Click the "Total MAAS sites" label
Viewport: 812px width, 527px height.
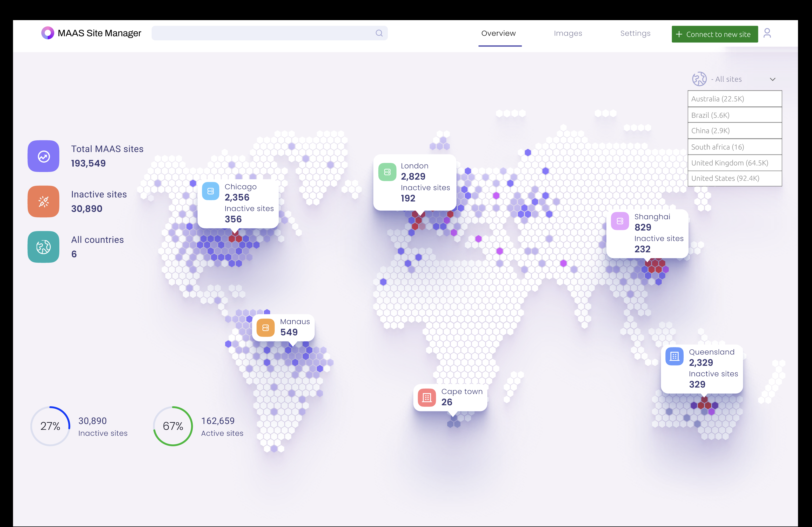click(107, 149)
